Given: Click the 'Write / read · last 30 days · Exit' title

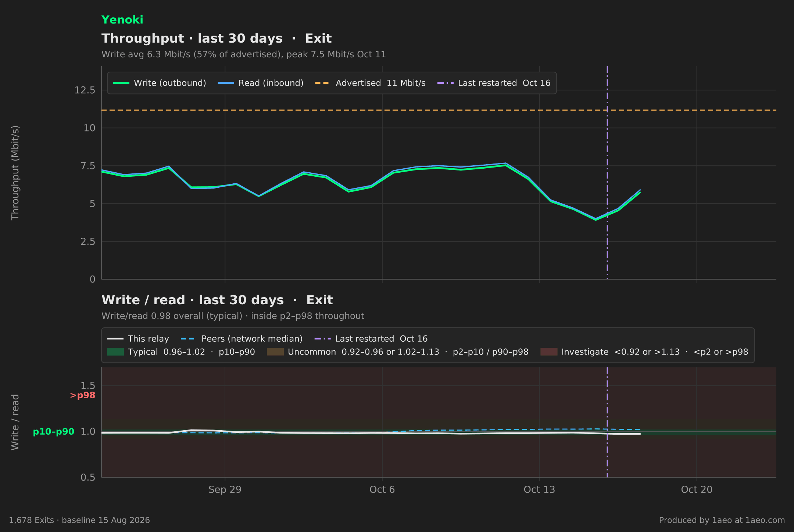Looking at the screenshot, I should (217, 300).
